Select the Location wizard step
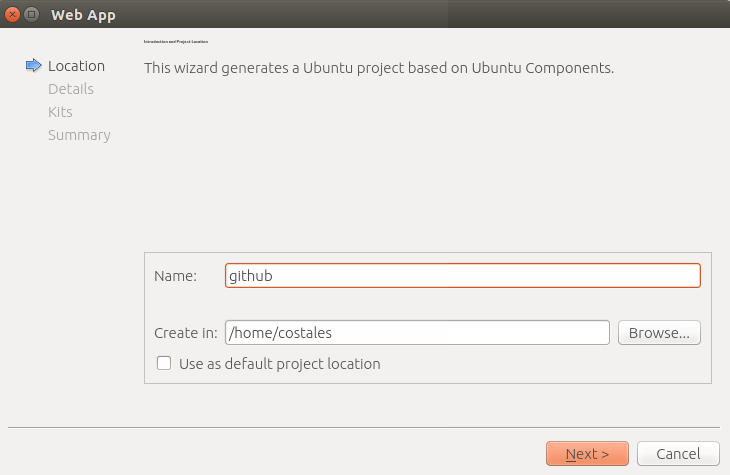This screenshot has width=730, height=475. click(76, 66)
